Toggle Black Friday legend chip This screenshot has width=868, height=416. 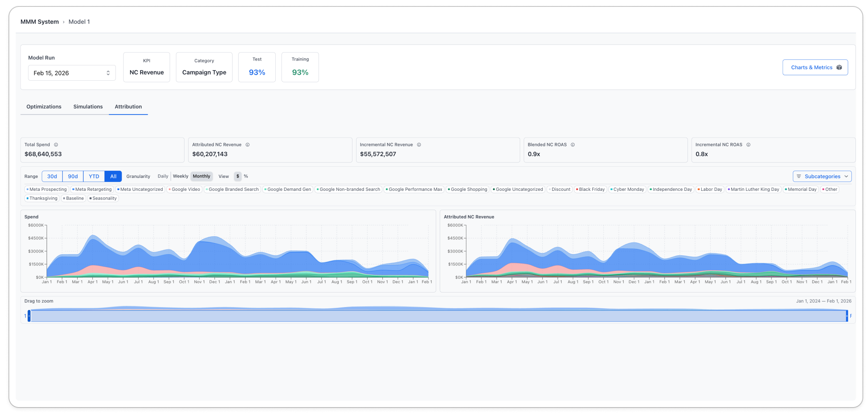591,189
